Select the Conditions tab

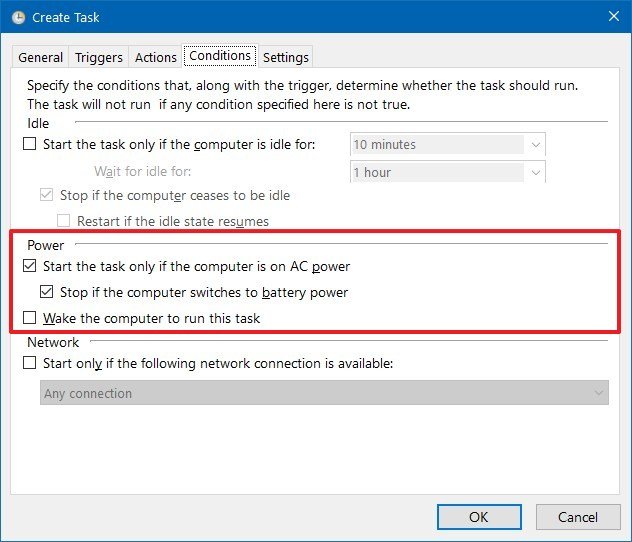click(x=220, y=56)
